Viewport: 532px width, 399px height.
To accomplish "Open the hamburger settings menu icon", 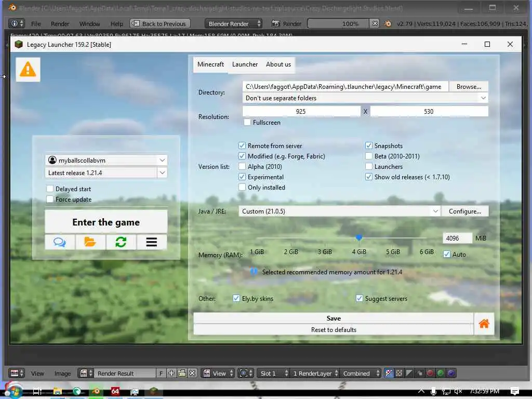I will pos(152,242).
